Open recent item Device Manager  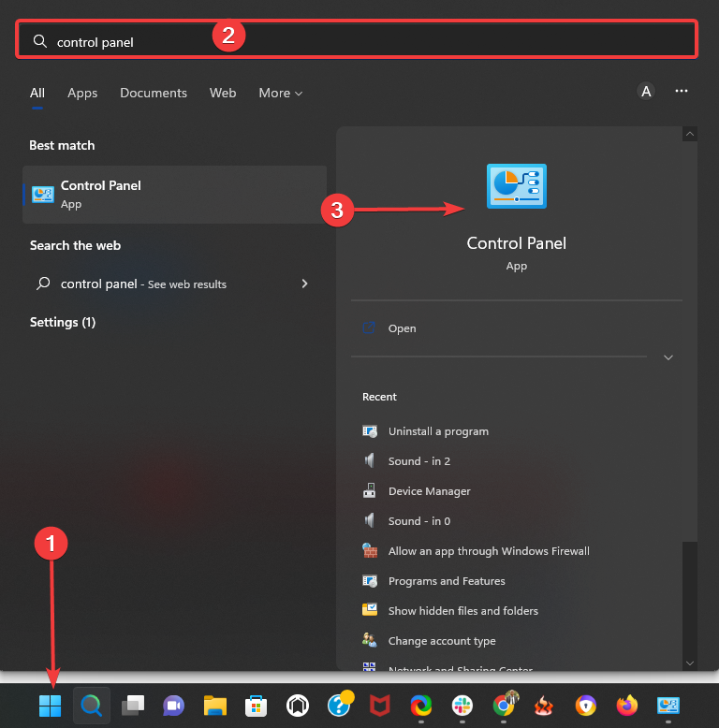429,491
